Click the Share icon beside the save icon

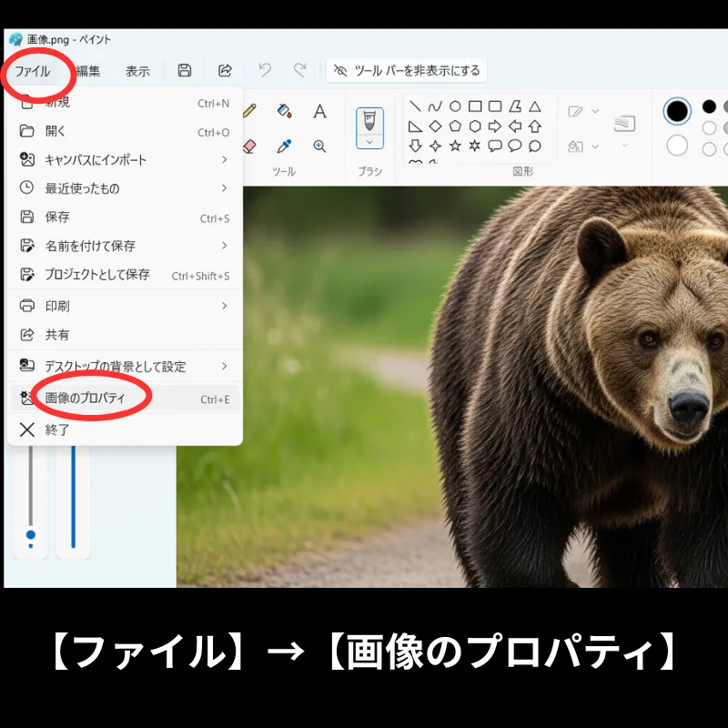(225, 70)
